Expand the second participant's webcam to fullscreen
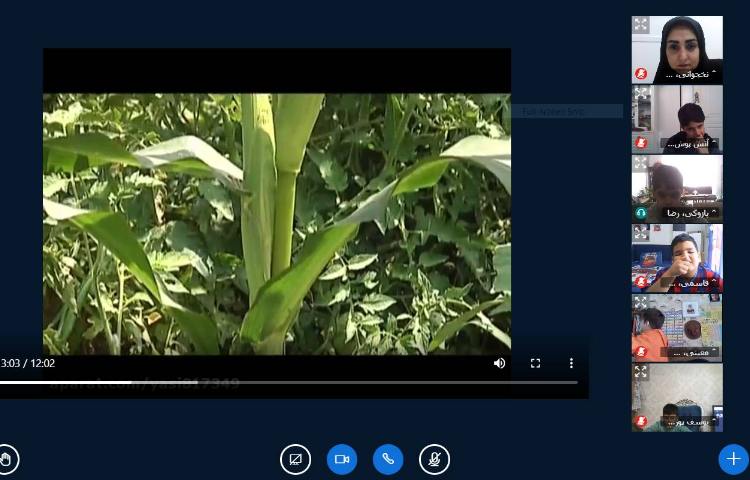The image size is (750, 480). click(x=641, y=94)
